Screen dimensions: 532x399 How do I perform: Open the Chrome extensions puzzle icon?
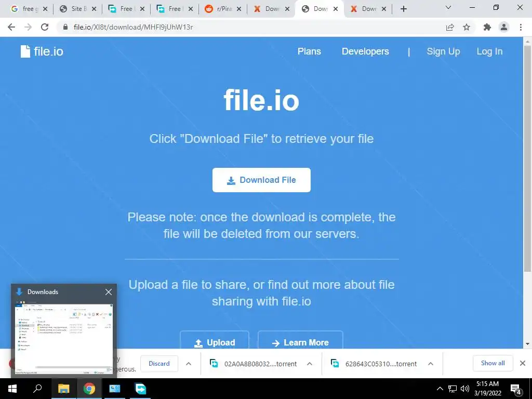[x=487, y=27]
